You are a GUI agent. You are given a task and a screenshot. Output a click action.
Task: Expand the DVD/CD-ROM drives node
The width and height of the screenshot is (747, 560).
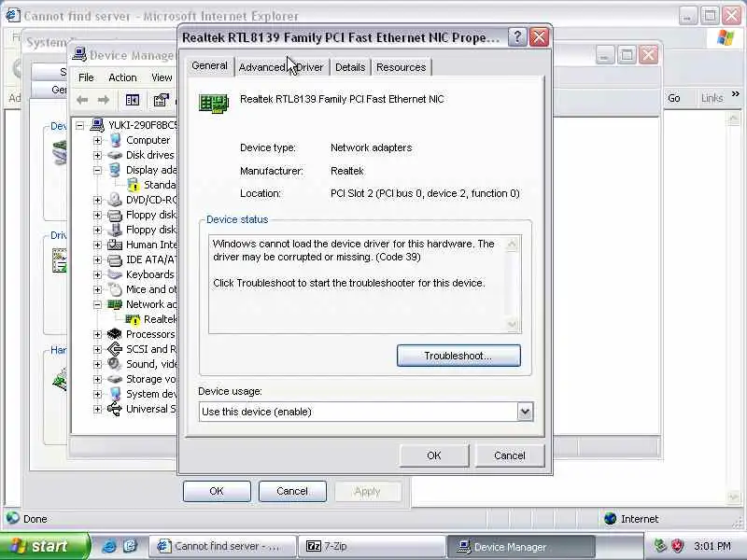pos(98,200)
